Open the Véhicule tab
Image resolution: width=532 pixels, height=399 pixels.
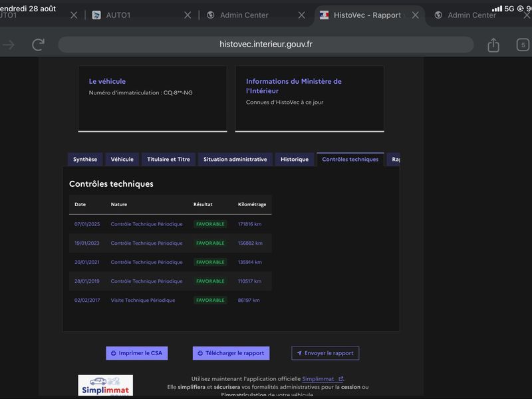[x=122, y=159]
